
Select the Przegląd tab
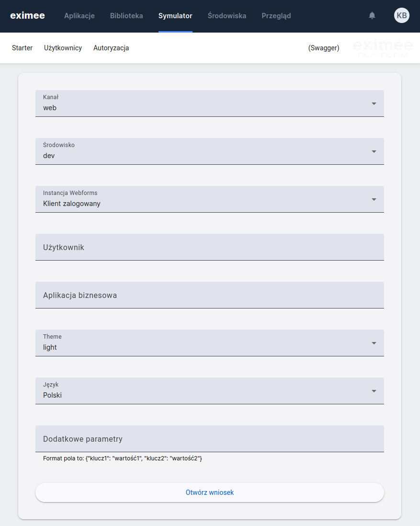276,16
